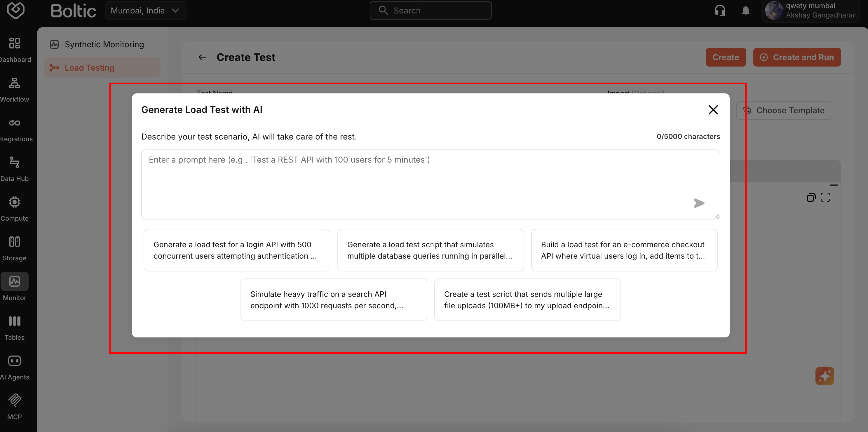Click the notification bell icon
The width and height of the screenshot is (868, 432).
coord(745,11)
